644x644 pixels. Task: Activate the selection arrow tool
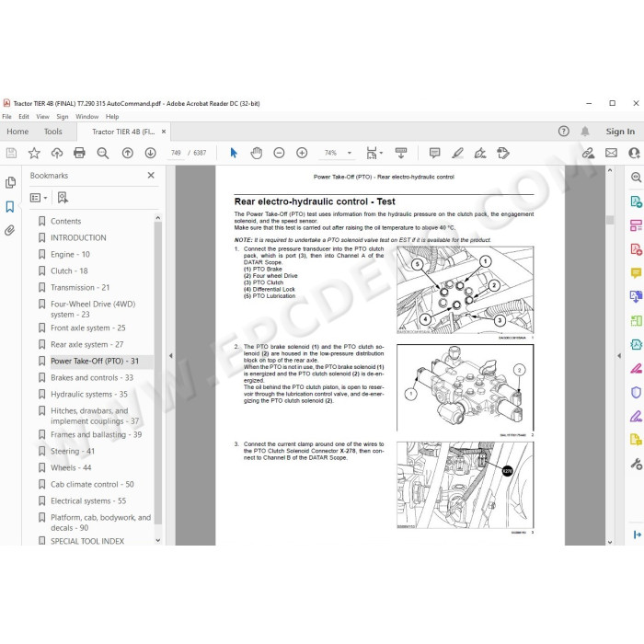[234, 154]
